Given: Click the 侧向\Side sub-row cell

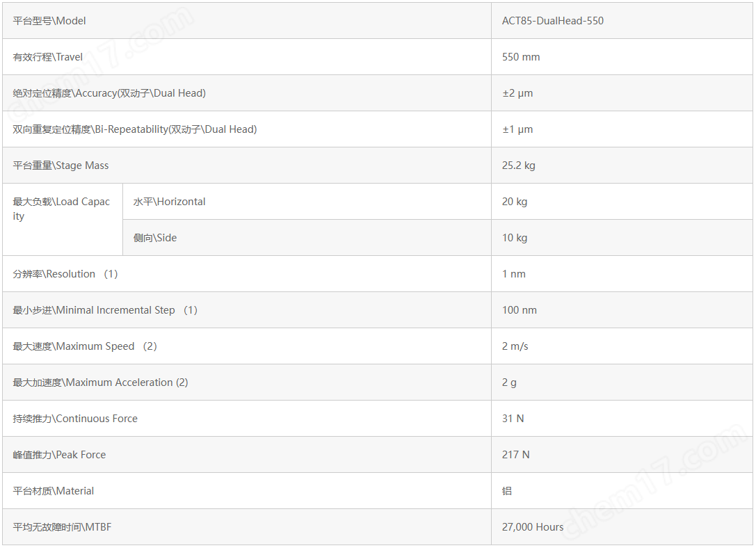Looking at the screenshot, I should [x=307, y=238].
